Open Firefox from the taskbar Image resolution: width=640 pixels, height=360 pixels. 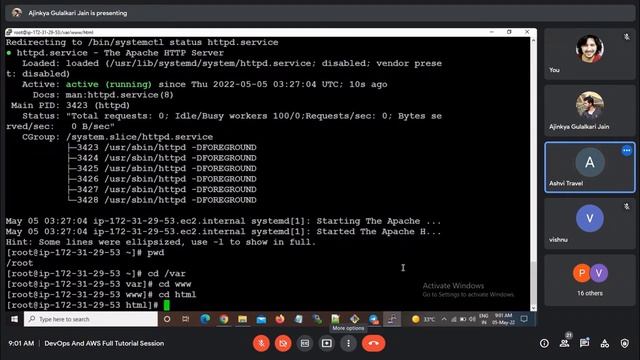pyautogui.click(x=280, y=319)
